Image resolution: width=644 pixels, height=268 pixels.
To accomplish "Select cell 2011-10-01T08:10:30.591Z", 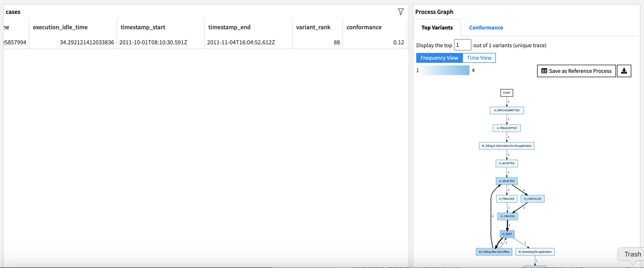I will (x=153, y=42).
